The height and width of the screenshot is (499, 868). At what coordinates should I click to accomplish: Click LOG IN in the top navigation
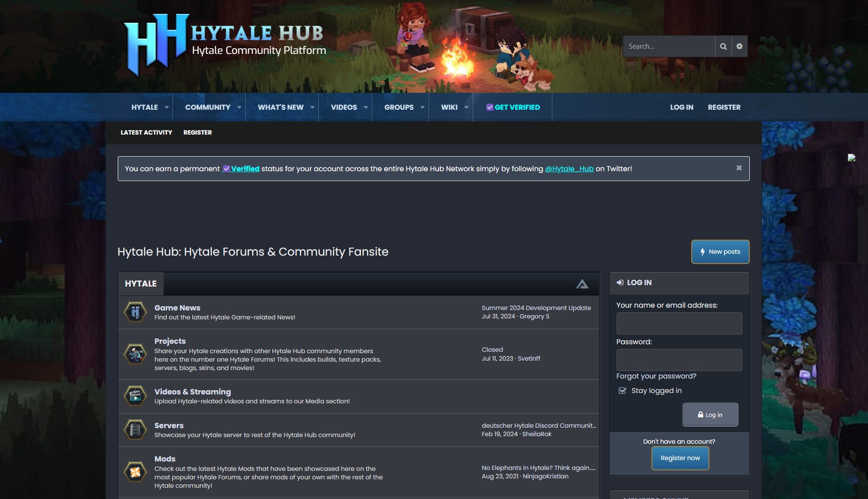(681, 107)
